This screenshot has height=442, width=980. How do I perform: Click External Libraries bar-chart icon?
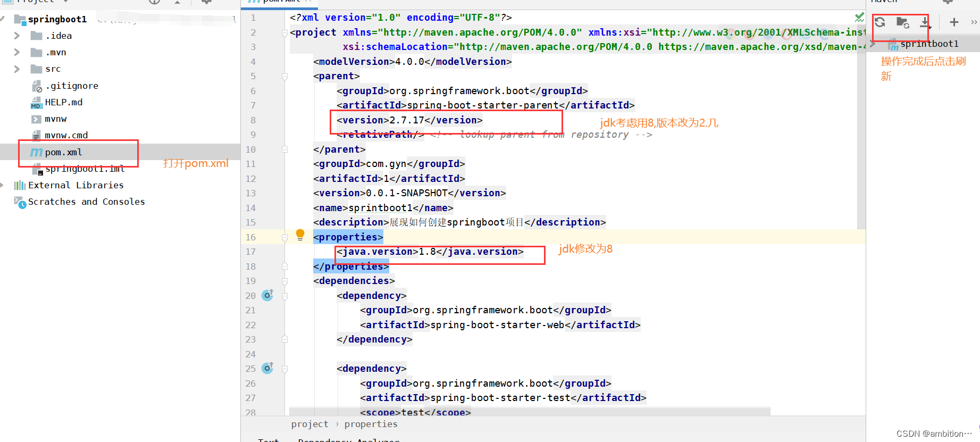click(20, 185)
